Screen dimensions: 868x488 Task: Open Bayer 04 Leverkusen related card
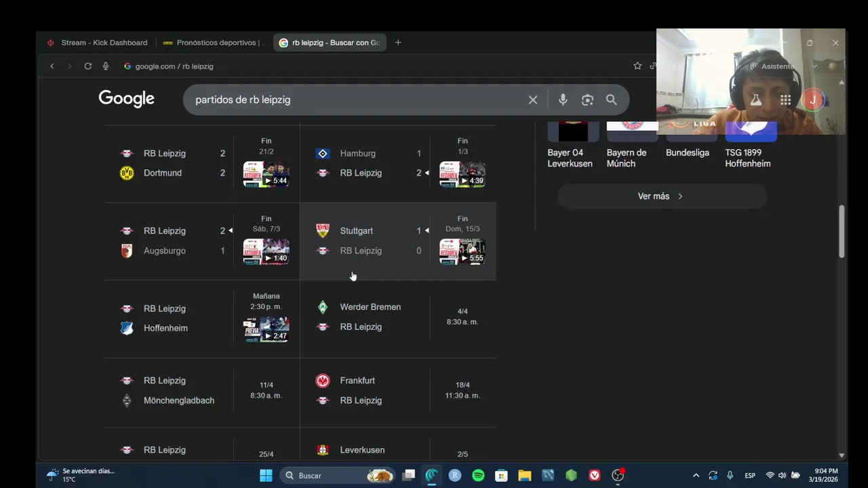(x=573, y=145)
